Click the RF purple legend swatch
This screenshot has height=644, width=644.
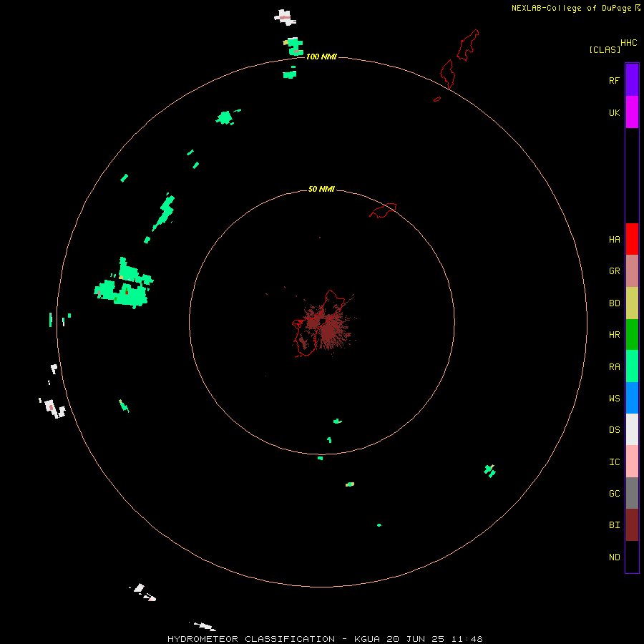click(632, 80)
